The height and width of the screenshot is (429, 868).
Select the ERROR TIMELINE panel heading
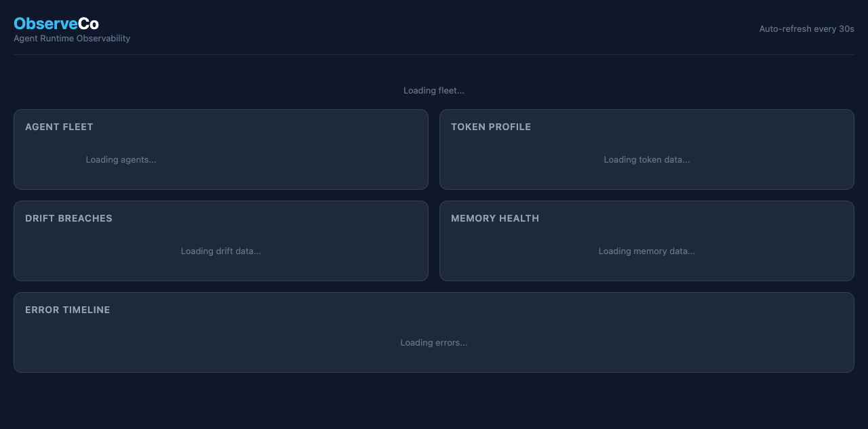[x=67, y=310]
